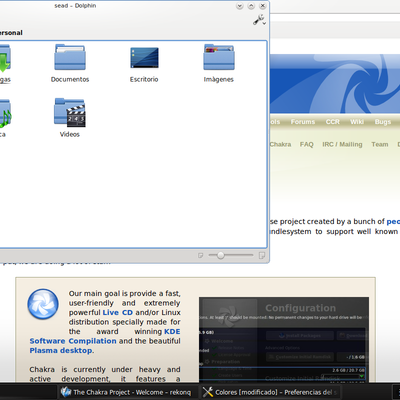This screenshot has width=400, height=400.
Task: Select the FAQ submenu link
Action: point(307,144)
